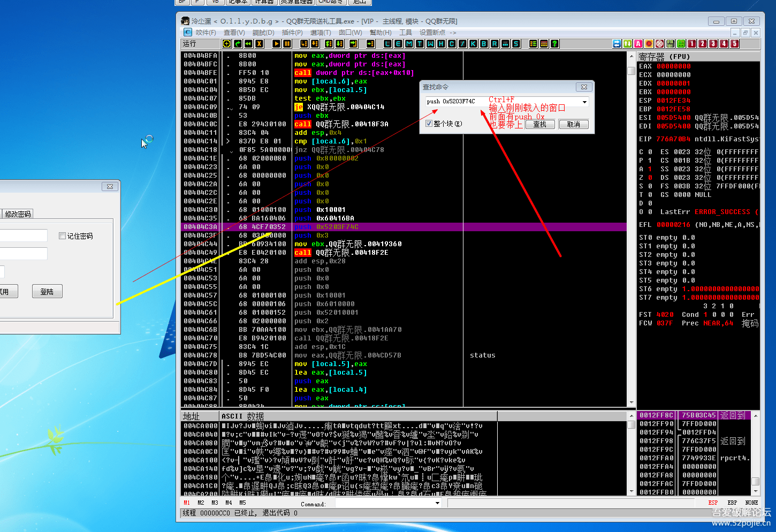Toggle the 整个块 checkbox in find dialog
The height and width of the screenshot is (532, 776).
pos(429,124)
